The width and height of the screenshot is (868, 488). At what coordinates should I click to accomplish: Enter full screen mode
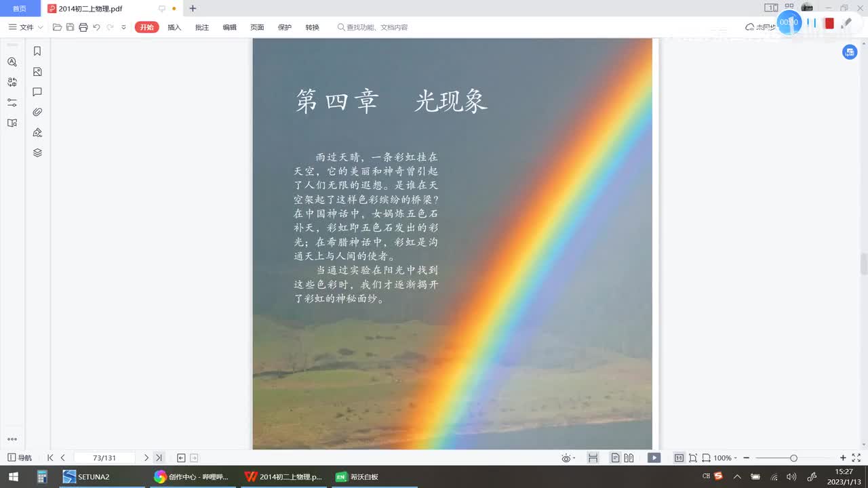click(856, 458)
